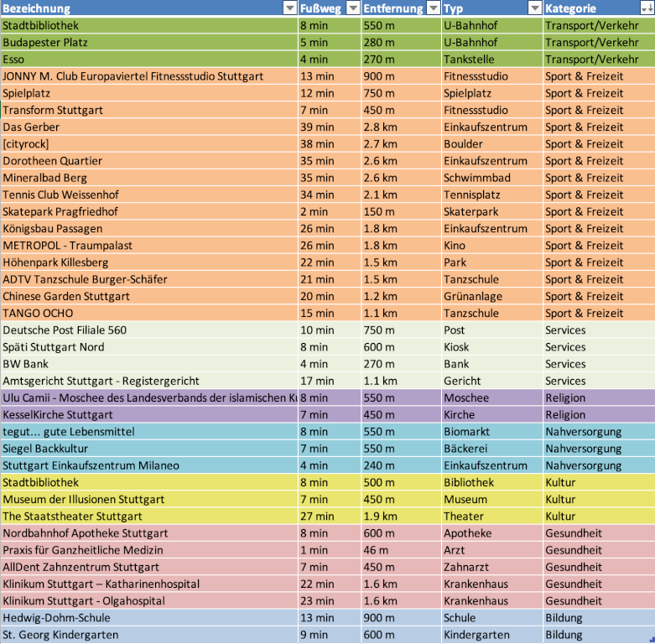Click the Skatepark Pragfriedhof cell
The height and width of the screenshot is (644, 655).
[149, 211]
